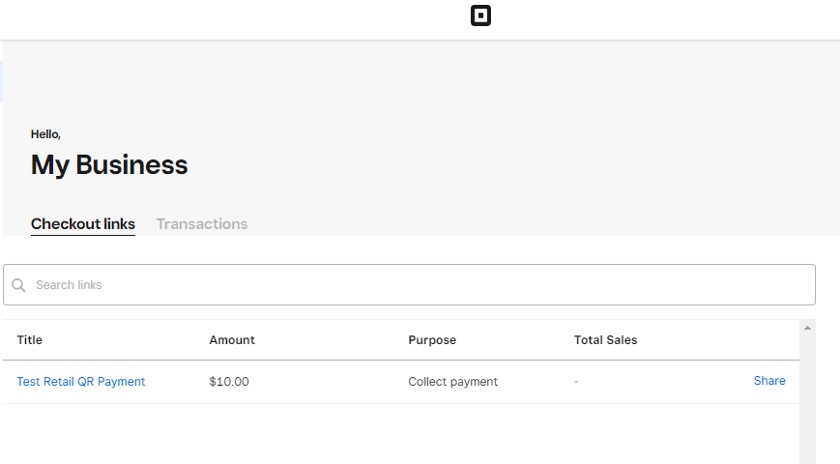
Task: Click the blue highlighted strip at left edge
Action: (x=2, y=81)
